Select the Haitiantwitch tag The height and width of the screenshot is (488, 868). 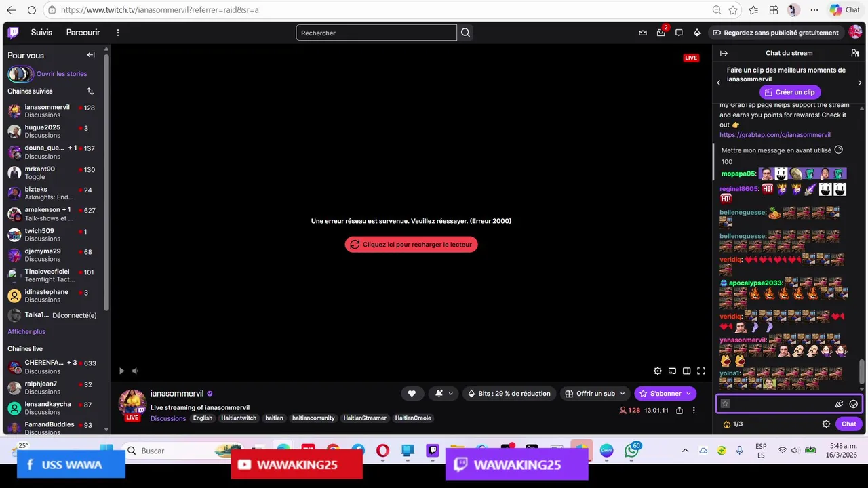(x=239, y=418)
